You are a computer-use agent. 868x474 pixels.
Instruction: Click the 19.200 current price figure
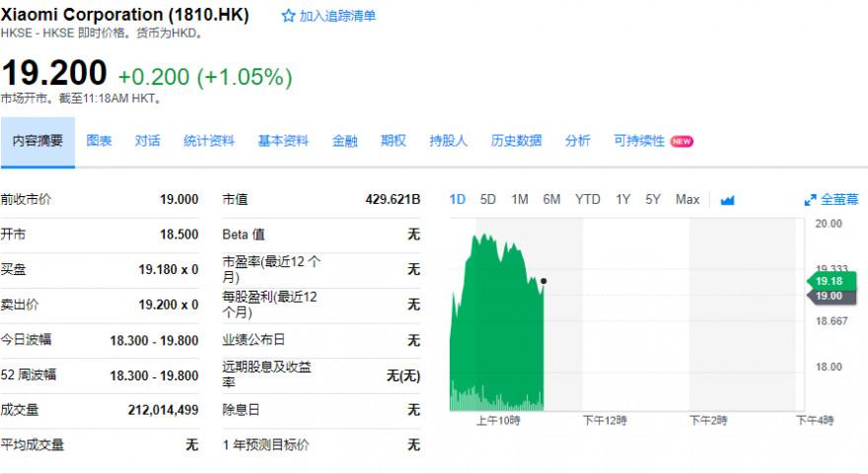[x=54, y=73]
